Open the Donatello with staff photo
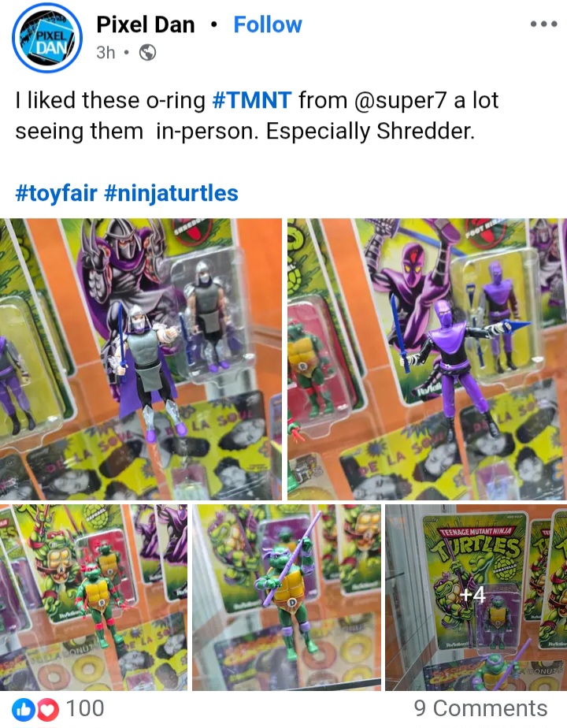Viewport: 567px width, 728px height. [x=287, y=597]
